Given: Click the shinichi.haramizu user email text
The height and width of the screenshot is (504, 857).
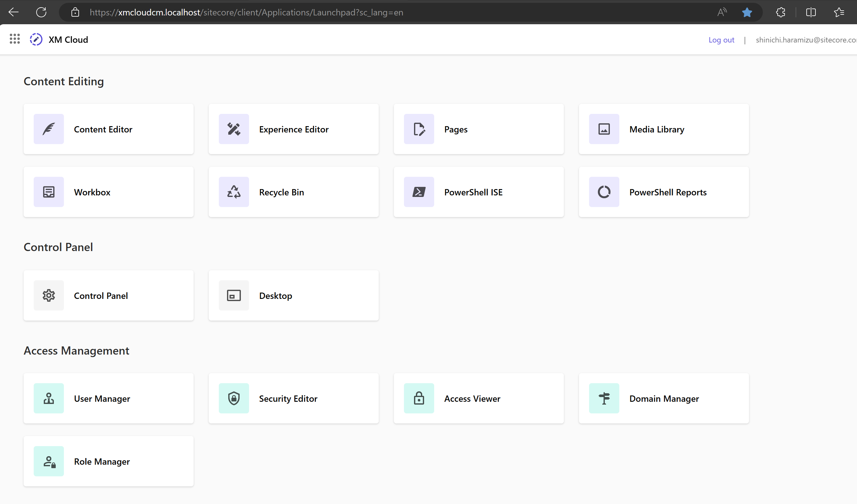Looking at the screenshot, I should coord(806,40).
